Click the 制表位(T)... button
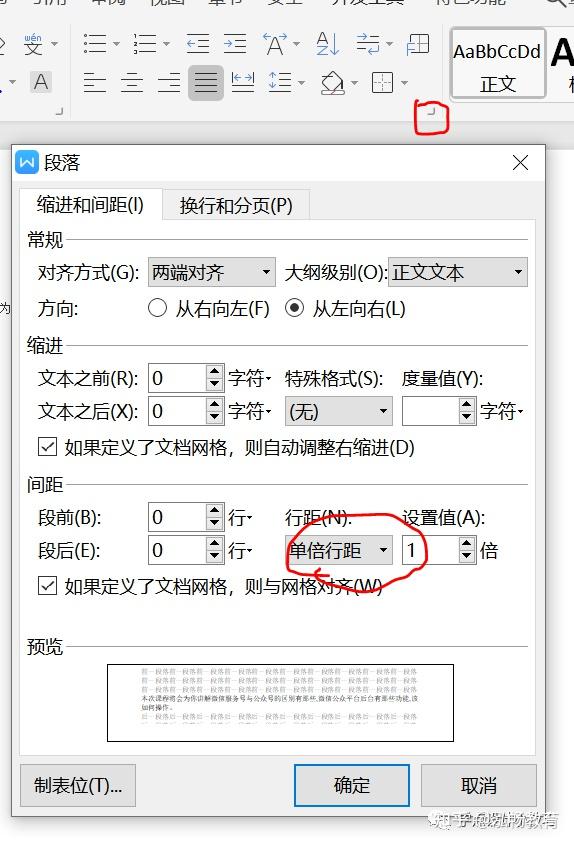The height and width of the screenshot is (846, 574). 78,785
